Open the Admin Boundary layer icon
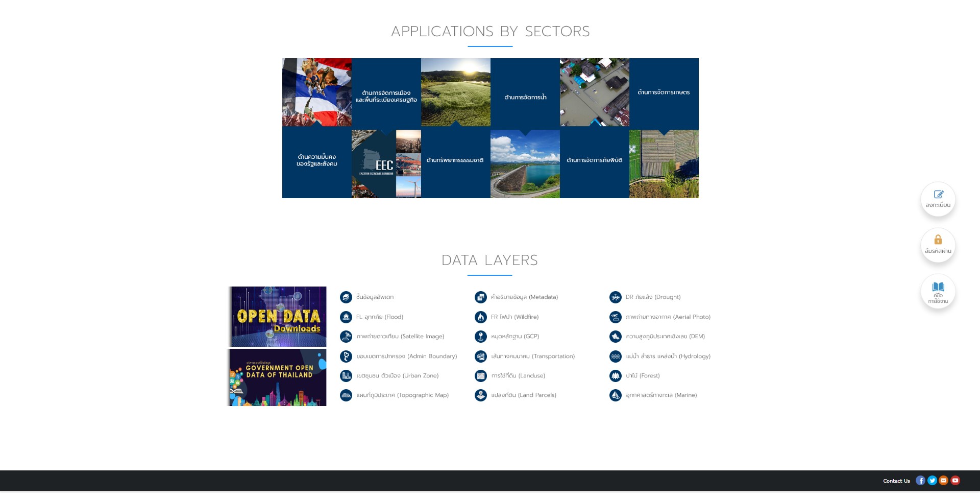Image resolution: width=980 pixels, height=499 pixels. 346,357
